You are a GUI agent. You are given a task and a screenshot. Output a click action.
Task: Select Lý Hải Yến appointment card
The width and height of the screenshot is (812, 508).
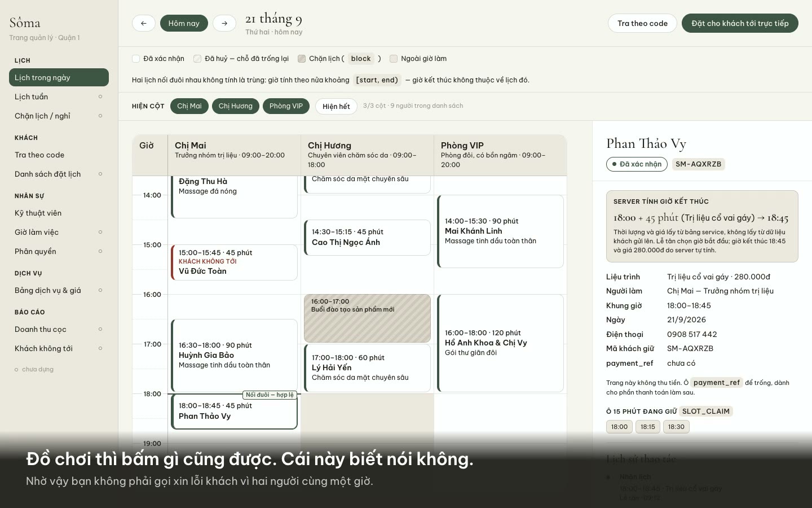point(367,368)
